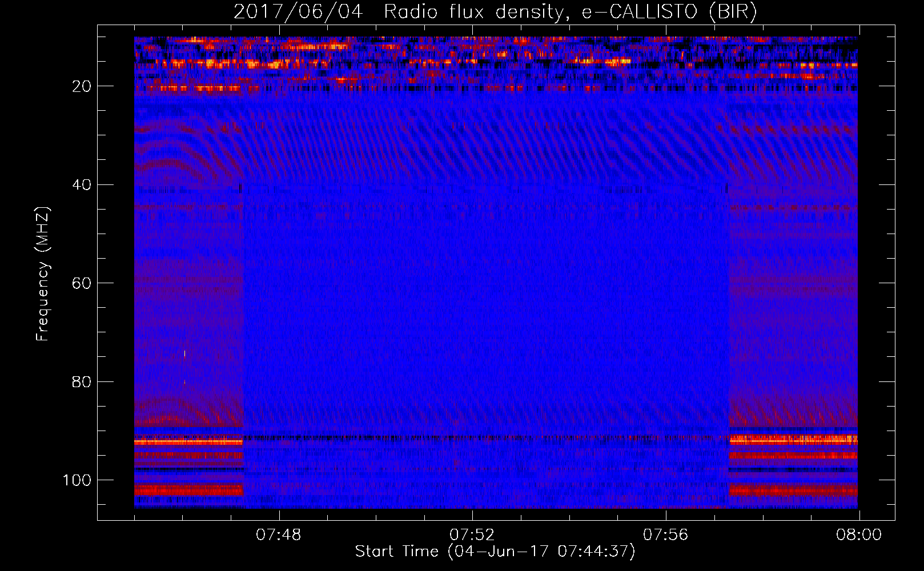The width and height of the screenshot is (924, 571).
Task: Click the 80 MHz frequency tick label
Action: pyautogui.click(x=82, y=382)
